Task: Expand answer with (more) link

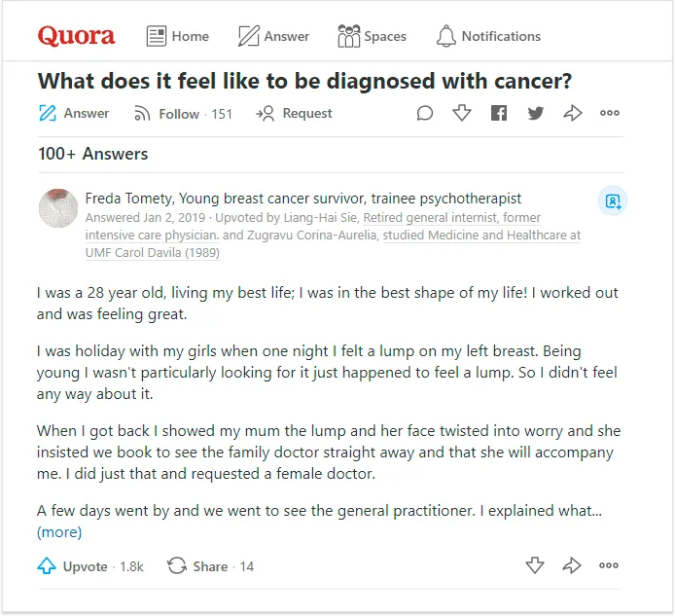Action: [x=59, y=532]
